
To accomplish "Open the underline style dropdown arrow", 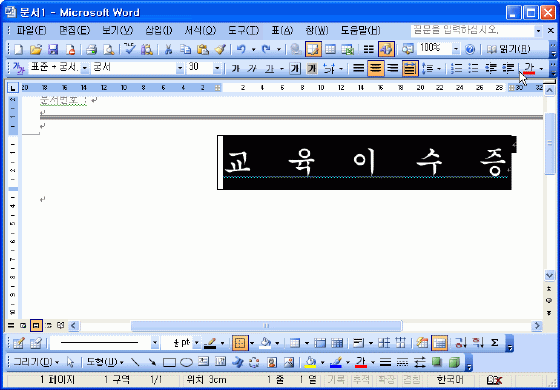I will tap(281, 68).
